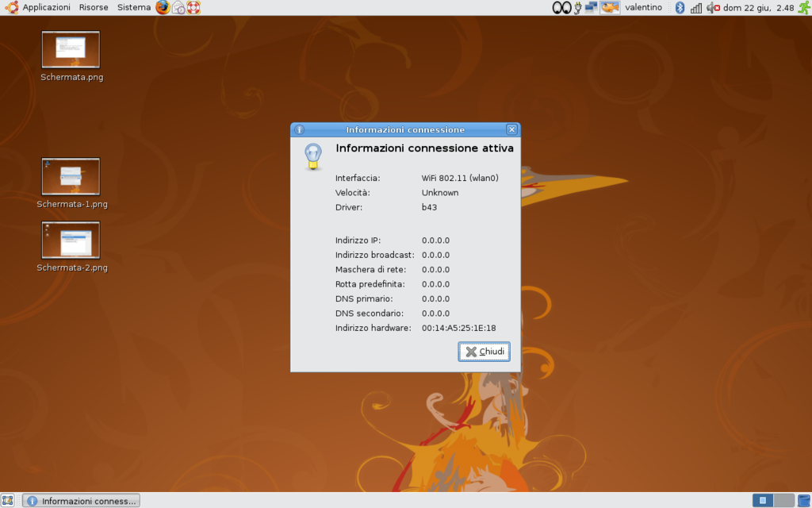Click the Show Desktop icon in bottom panel
The height and width of the screenshot is (508, 812).
(7, 500)
